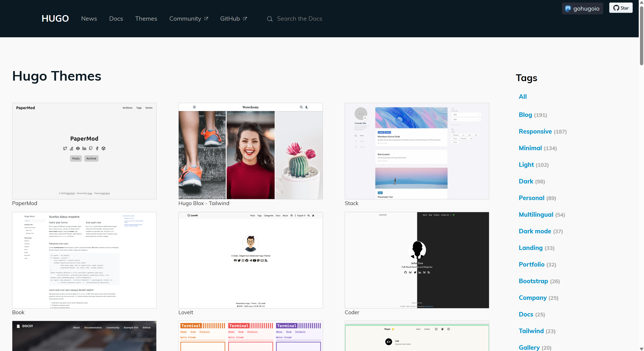Open the Hugo Blox - Tailwind thumbnail
The width and height of the screenshot is (644, 351).
coord(250,151)
